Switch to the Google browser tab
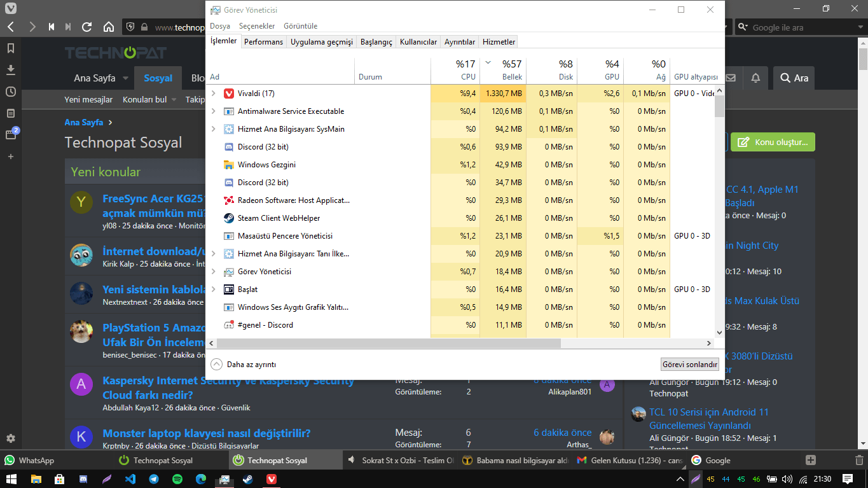This screenshot has height=488, width=868. [743, 460]
